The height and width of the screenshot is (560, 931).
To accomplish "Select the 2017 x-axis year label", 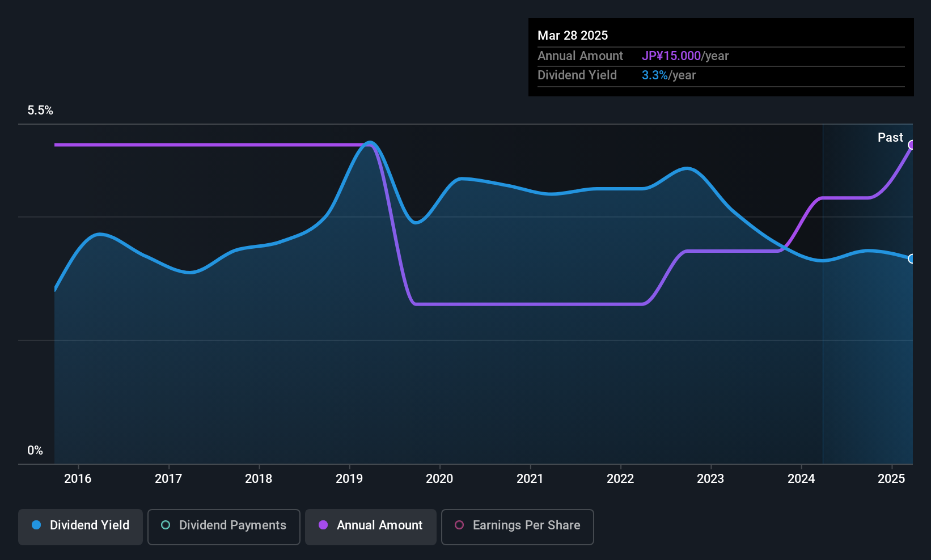I will 168,479.
